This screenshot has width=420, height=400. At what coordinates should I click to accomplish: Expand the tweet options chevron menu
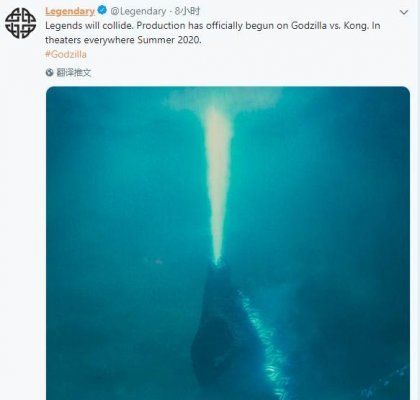pyautogui.click(x=404, y=12)
